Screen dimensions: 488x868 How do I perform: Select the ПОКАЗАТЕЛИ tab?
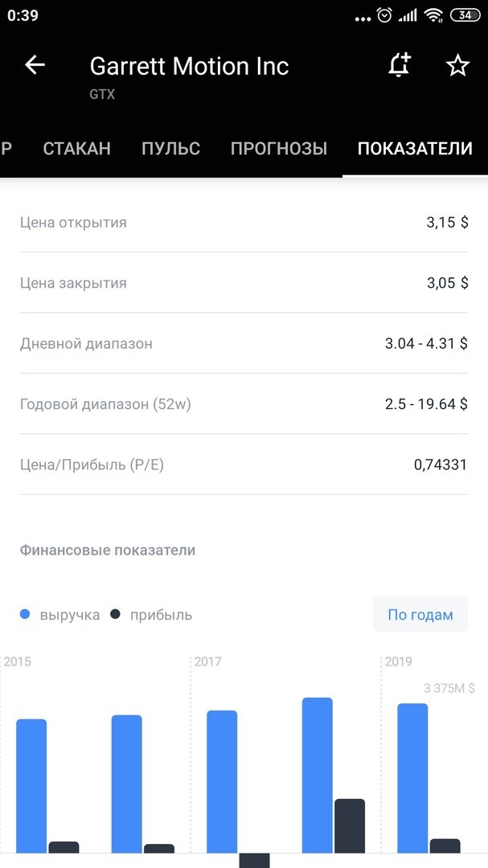pos(415,149)
